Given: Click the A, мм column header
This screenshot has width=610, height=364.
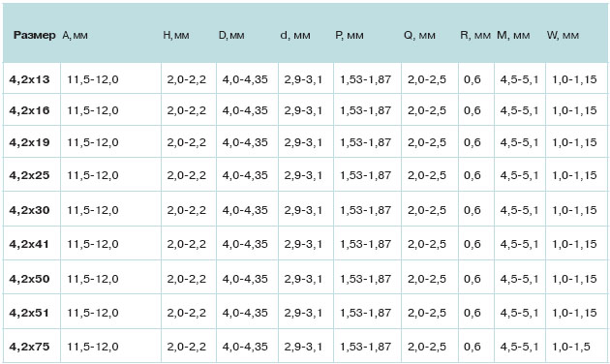Looking at the screenshot, I should (76, 36).
